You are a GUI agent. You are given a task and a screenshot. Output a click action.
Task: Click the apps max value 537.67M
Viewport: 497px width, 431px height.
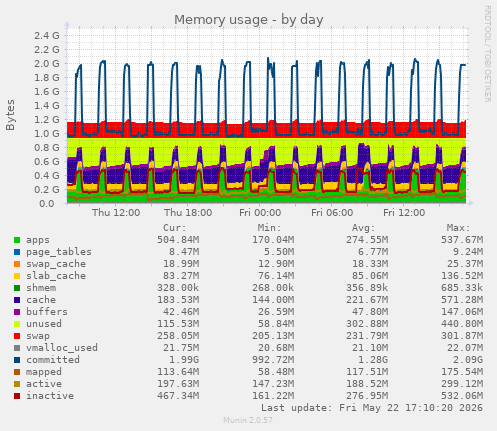[462, 240]
